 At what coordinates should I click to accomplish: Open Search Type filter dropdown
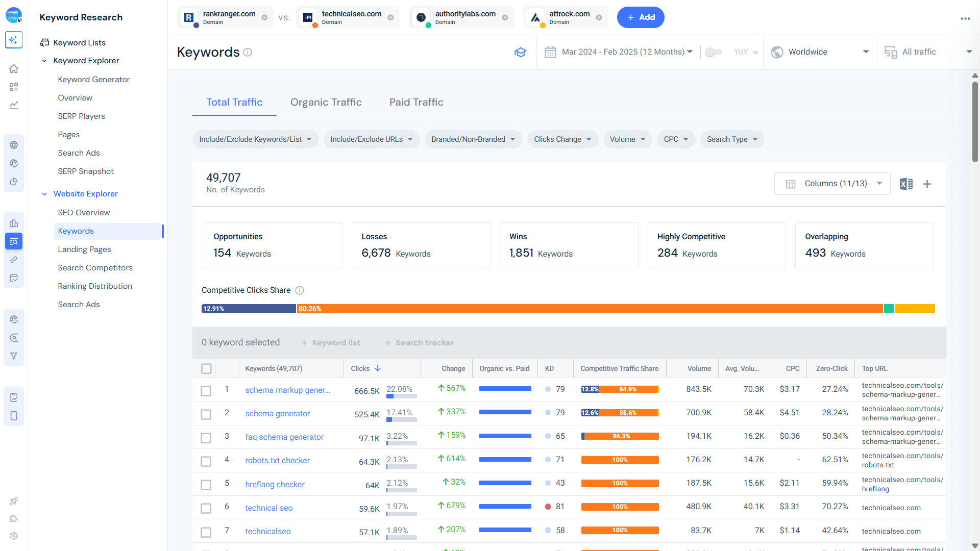(x=732, y=139)
